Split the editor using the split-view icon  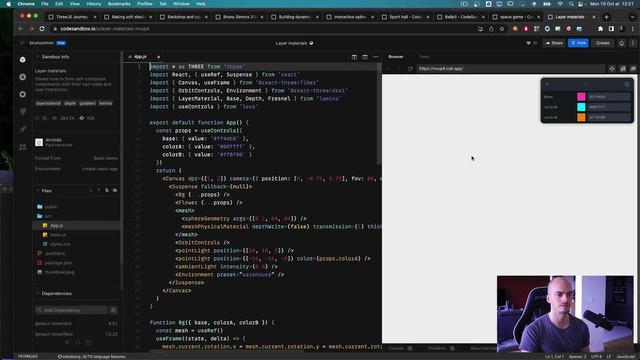point(354,57)
